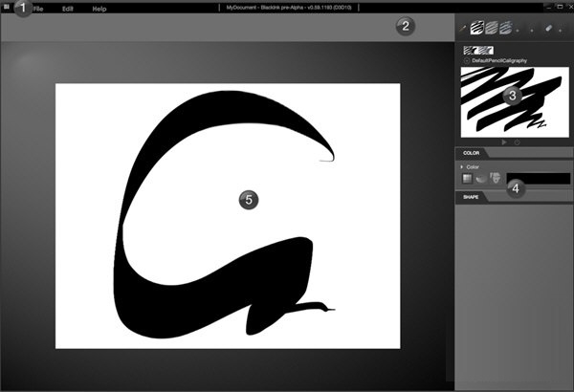Open the File menu
This screenshot has height=392, width=574.
[x=36, y=8]
